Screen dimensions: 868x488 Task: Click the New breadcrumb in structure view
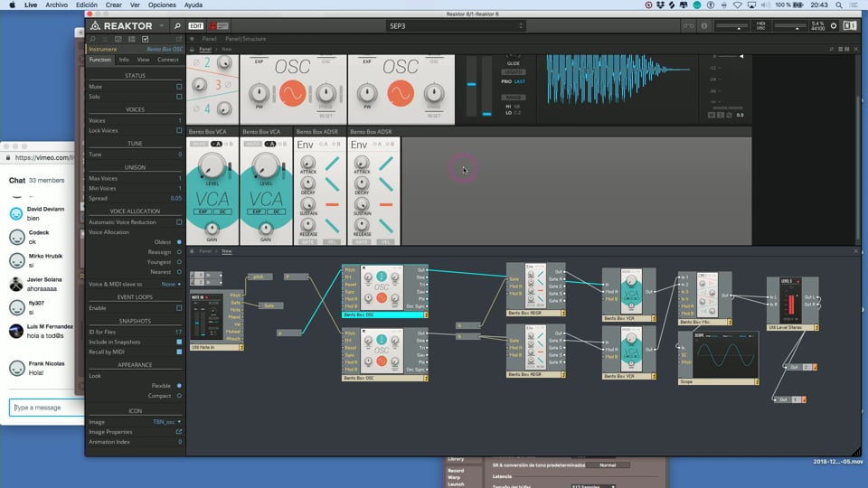tap(227, 251)
